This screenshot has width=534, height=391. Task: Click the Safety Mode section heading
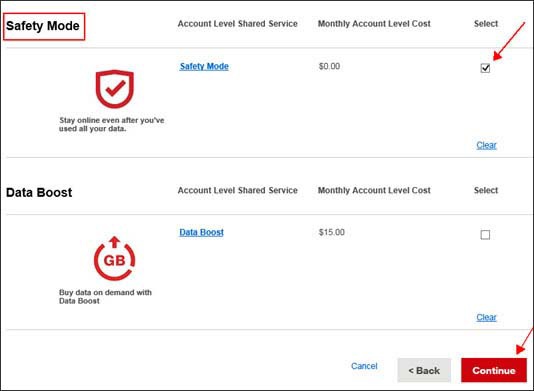point(43,26)
